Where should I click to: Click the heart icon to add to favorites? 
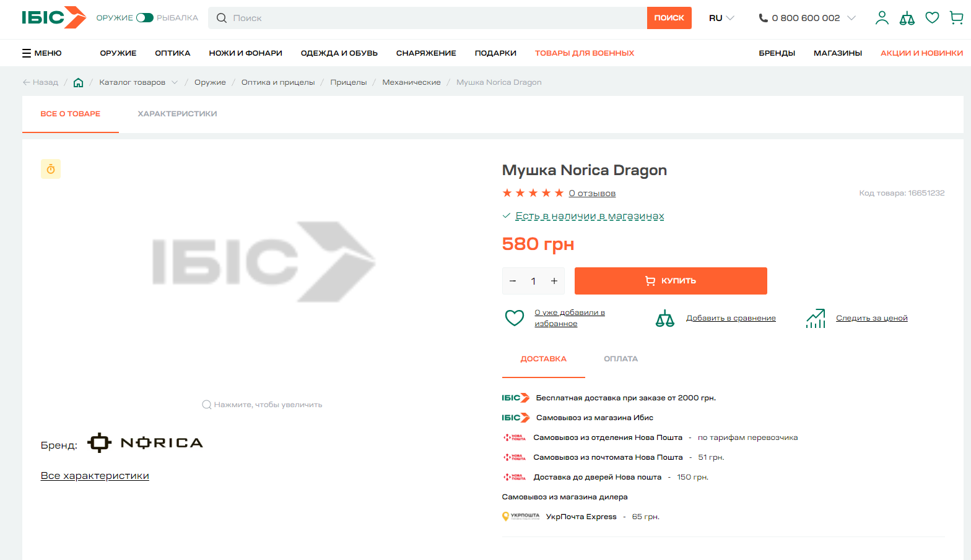click(x=514, y=318)
